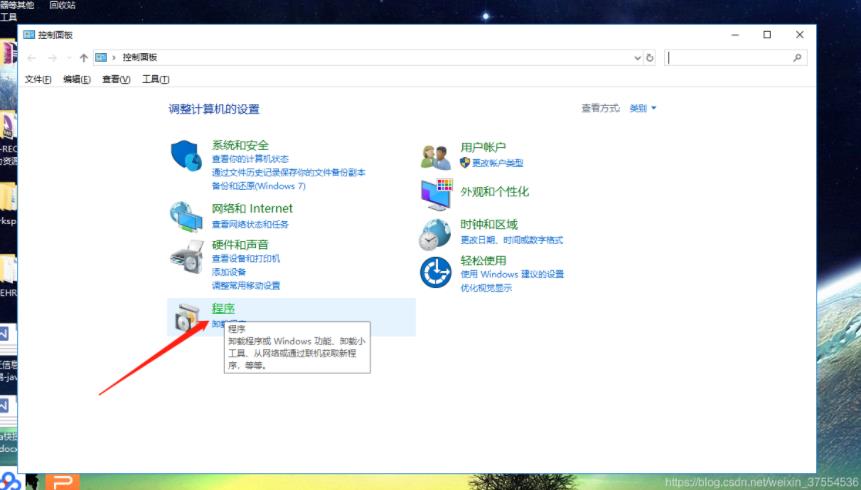861x490 pixels.
Task: Click the 查看设备和打印机 link
Action: (246, 258)
